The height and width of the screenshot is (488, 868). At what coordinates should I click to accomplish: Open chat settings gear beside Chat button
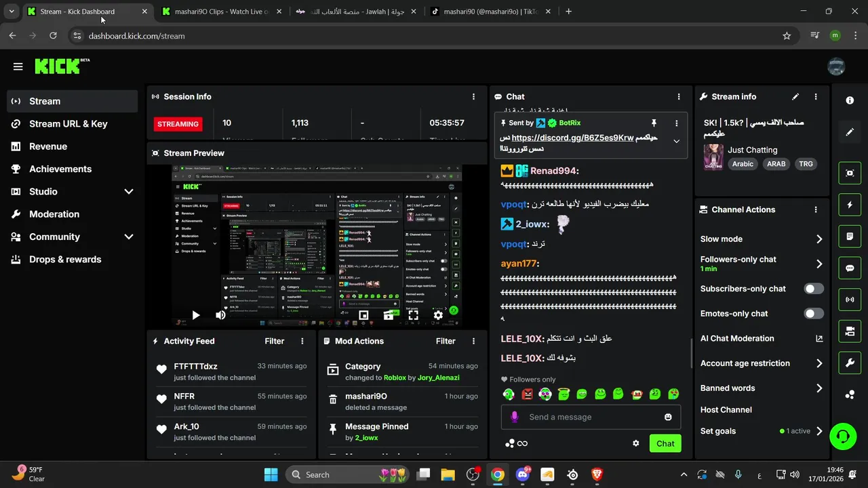point(636,443)
